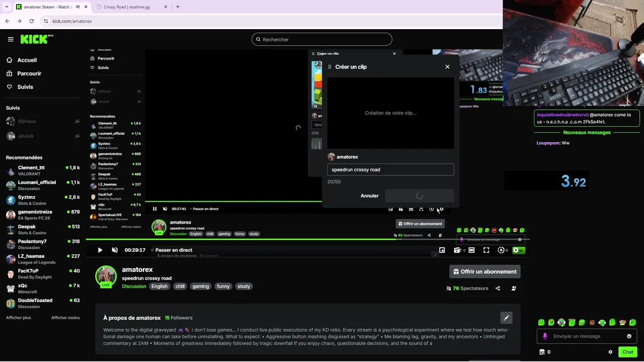Screen dimensions: 644x362
Task: Insert the headphones emote with purple glasses
Action: pyautogui.click(x=561, y=322)
